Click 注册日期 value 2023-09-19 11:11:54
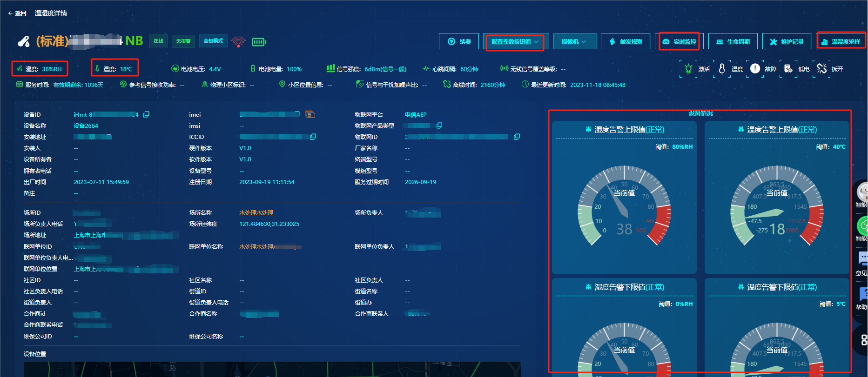This screenshot has height=377, width=868. (x=267, y=182)
